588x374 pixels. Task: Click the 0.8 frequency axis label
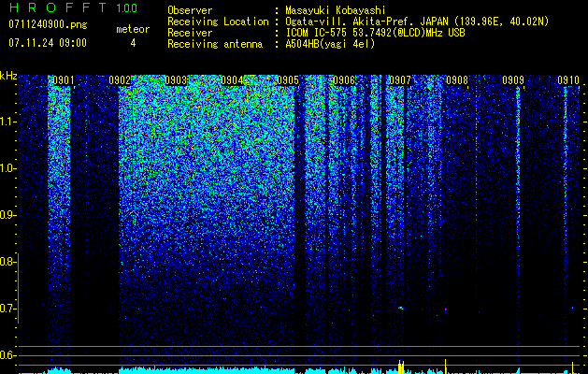[7, 262]
